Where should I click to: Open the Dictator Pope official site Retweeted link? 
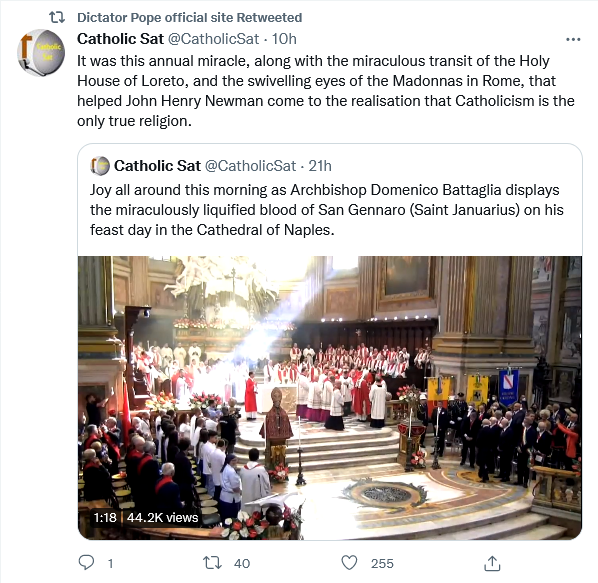click(x=190, y=18)
